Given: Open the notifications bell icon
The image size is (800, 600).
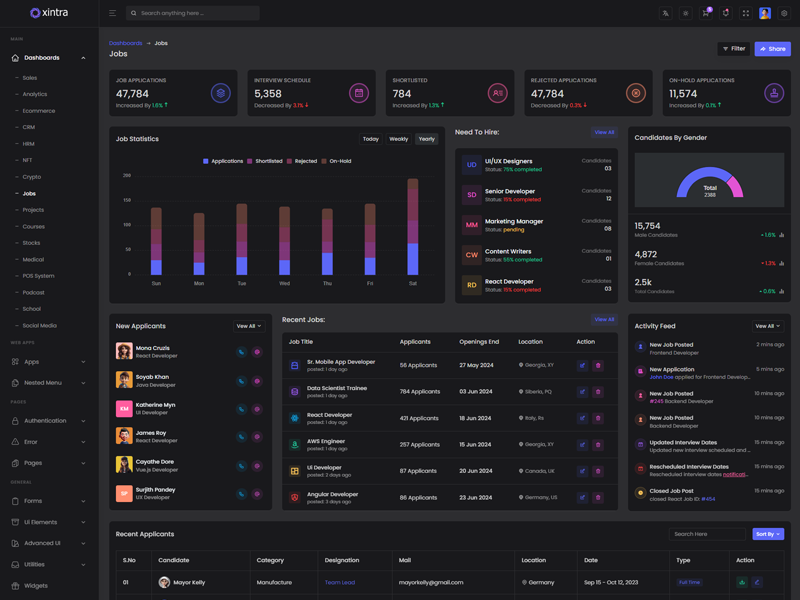Looking at the screenshot, I should [725, 13].
